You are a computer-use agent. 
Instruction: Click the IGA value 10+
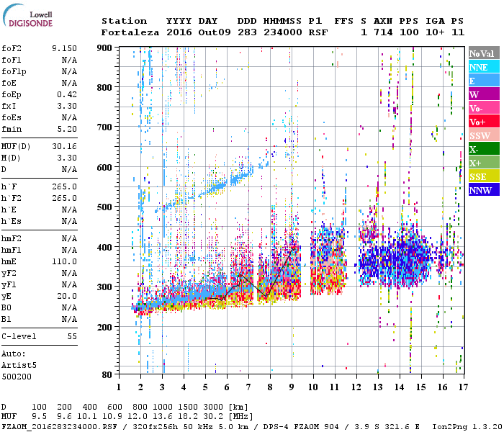(435, 32)
